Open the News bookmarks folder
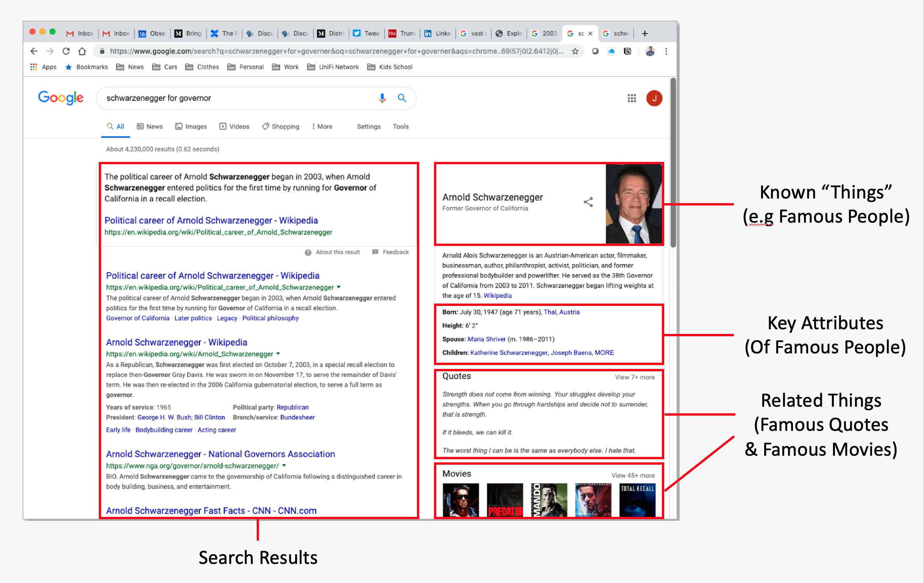This screenshot has height=583, width=924. tap(130, 67)
